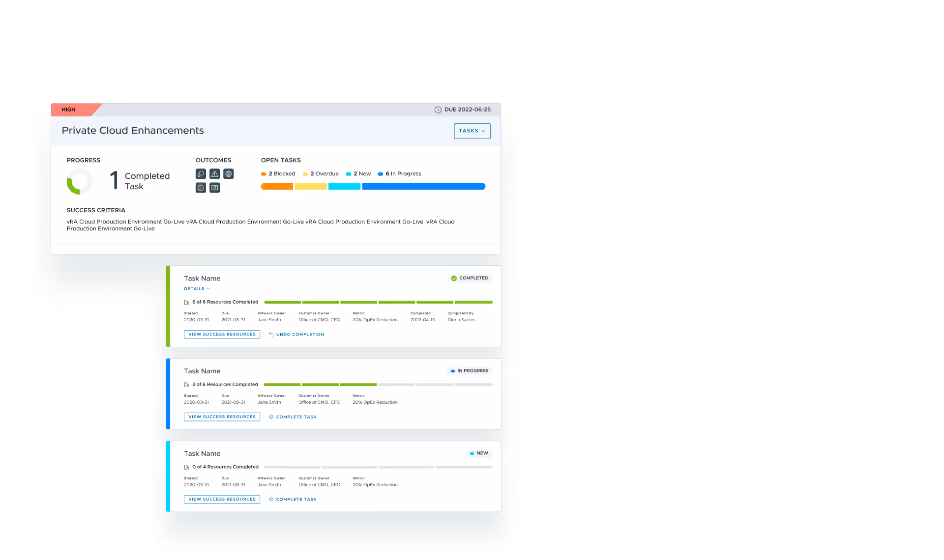Click blue In Progress segment of tasks bar
This screenshot has height=560, width=944.
pyautogui.click(x=423, y=187)
